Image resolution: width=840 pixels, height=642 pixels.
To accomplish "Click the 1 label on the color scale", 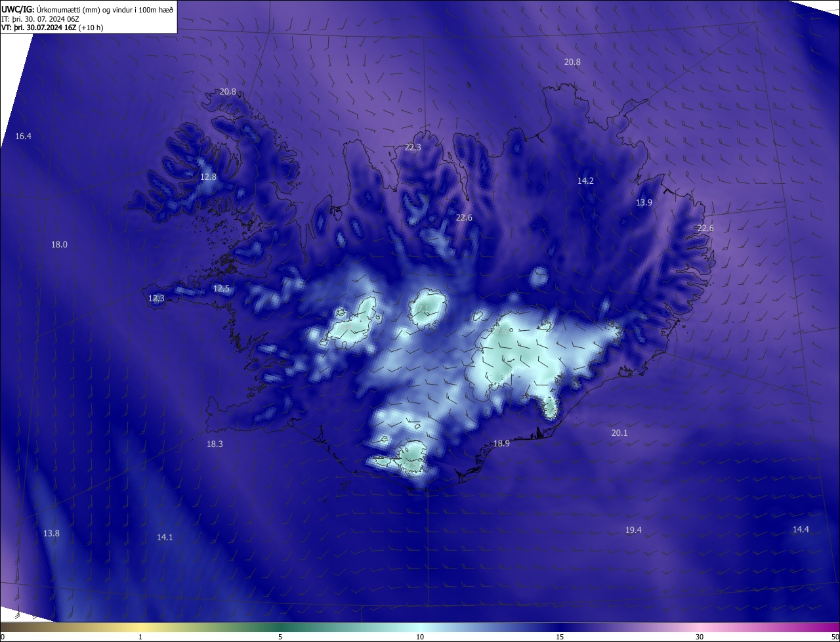I will (x=140, y=637).
